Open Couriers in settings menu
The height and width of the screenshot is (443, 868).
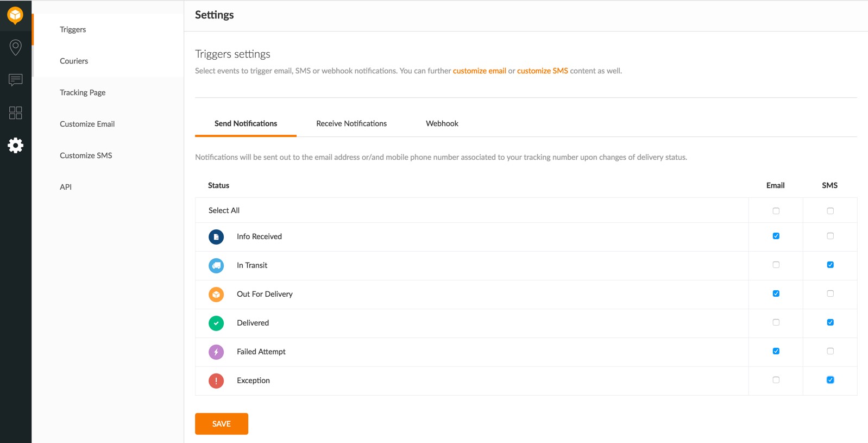(74, 61)
